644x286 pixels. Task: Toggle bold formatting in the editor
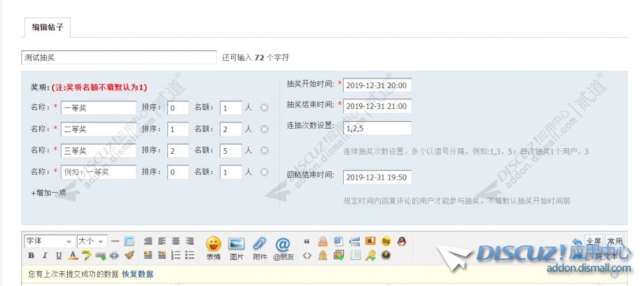[31, 256]
